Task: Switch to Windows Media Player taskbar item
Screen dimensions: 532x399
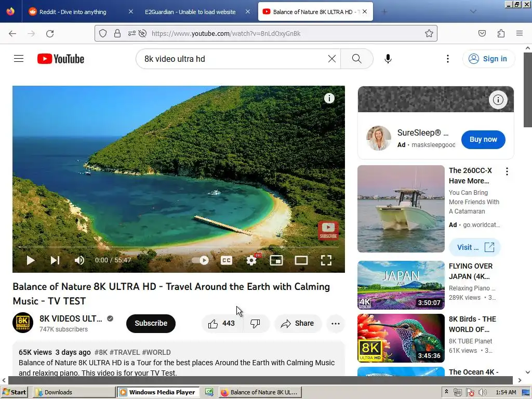Action: click(159, 392)
